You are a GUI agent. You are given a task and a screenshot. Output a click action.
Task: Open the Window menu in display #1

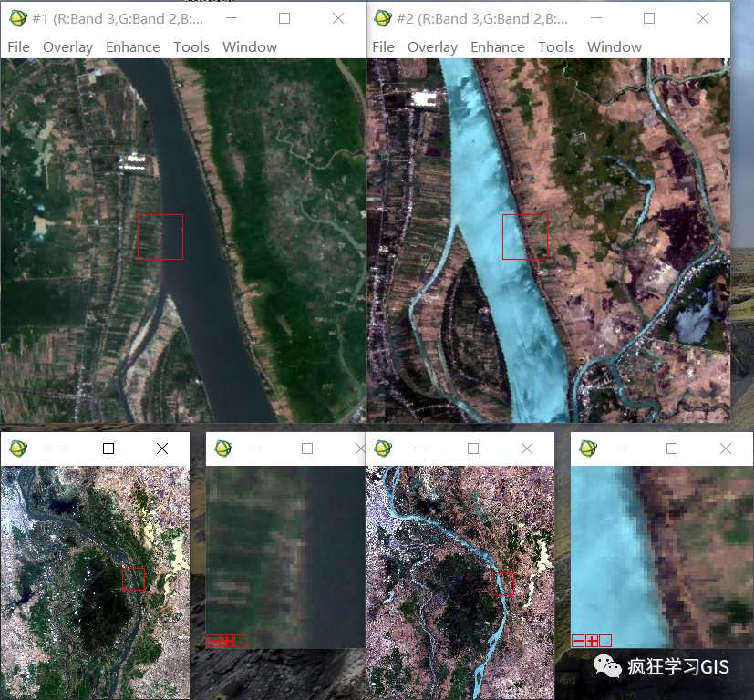(250, 47)
